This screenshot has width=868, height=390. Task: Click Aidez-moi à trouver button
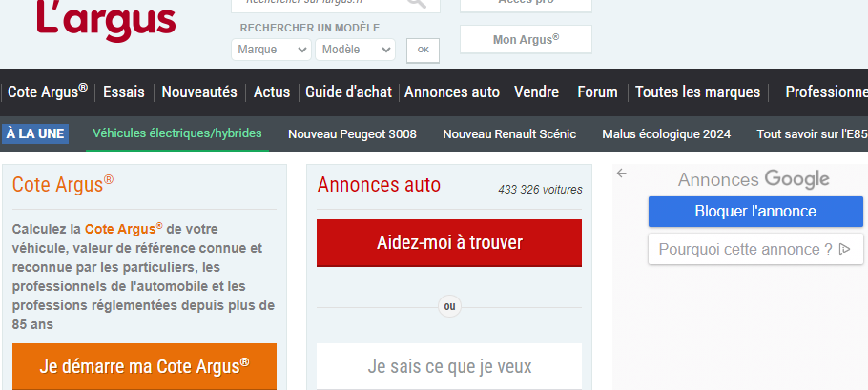pyautogui.click(x=449, y=243)
